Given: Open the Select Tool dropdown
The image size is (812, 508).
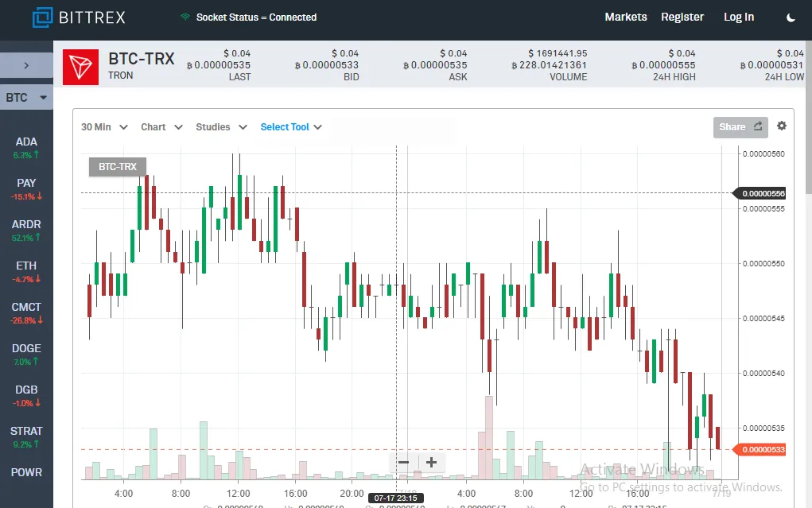Looking at the screenshot, I should [x=291, y=127].
